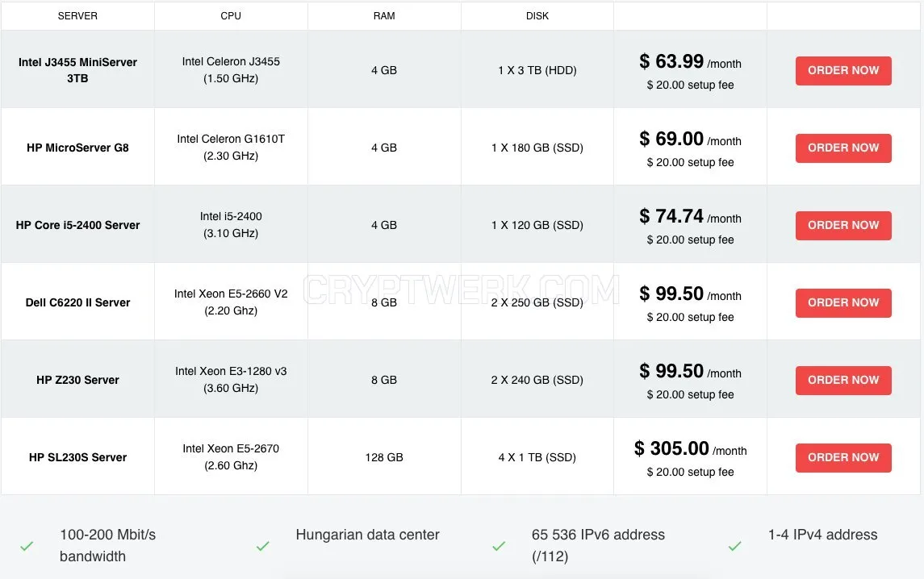Image resolution: width=924 pixels, height=579 pixels.
Task: Click the SERVER column header
Action: (77, 16)
